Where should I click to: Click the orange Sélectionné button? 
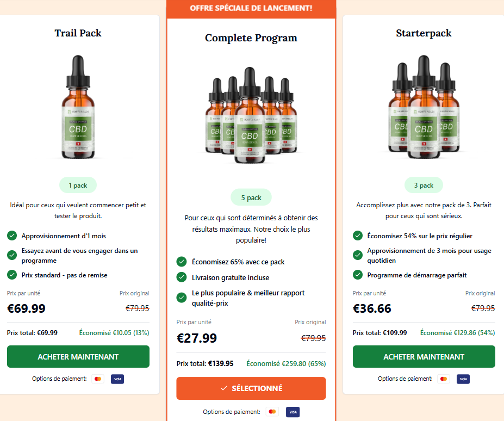click(251, 388)
